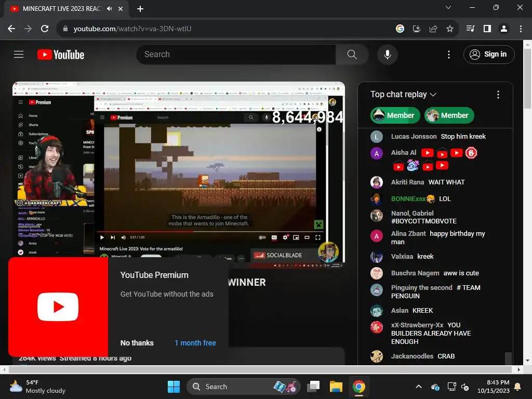Click Chrome icon on taskbar
532x399 pixels.
(x=358, y=387)
